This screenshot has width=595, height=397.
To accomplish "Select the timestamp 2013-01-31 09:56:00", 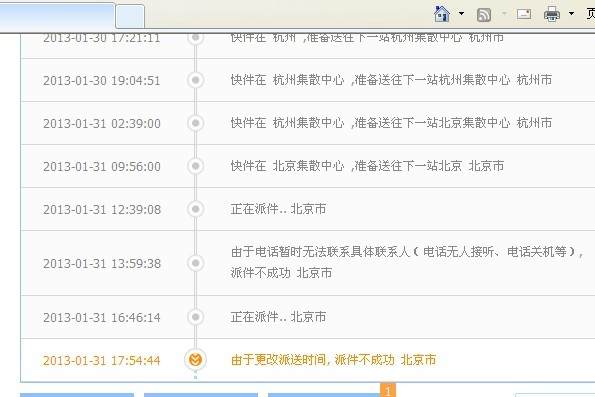I will pos(102,166).
